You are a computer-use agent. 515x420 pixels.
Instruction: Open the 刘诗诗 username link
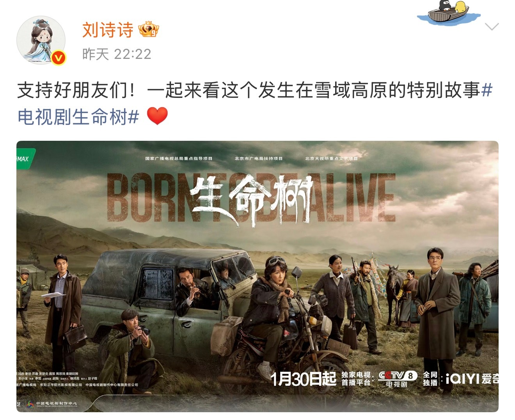pyautogui.click(x=108, y=30)
